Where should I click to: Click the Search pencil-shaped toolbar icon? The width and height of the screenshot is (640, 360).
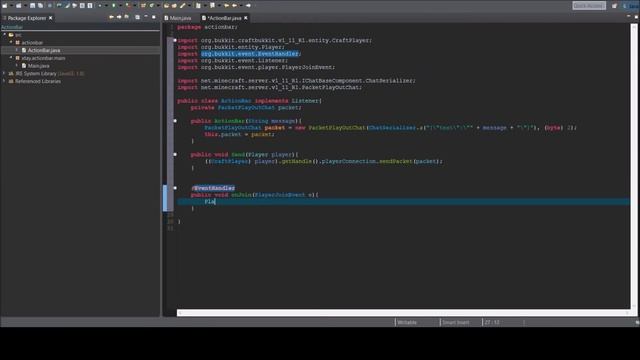tap(182, 6)
